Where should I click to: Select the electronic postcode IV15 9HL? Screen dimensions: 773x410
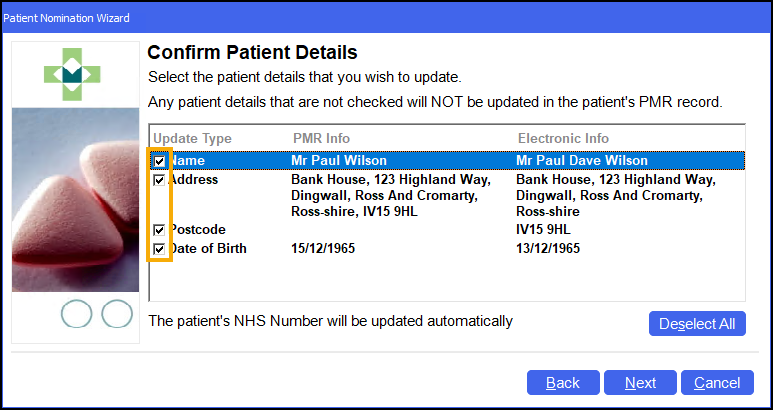pos(546,230)
